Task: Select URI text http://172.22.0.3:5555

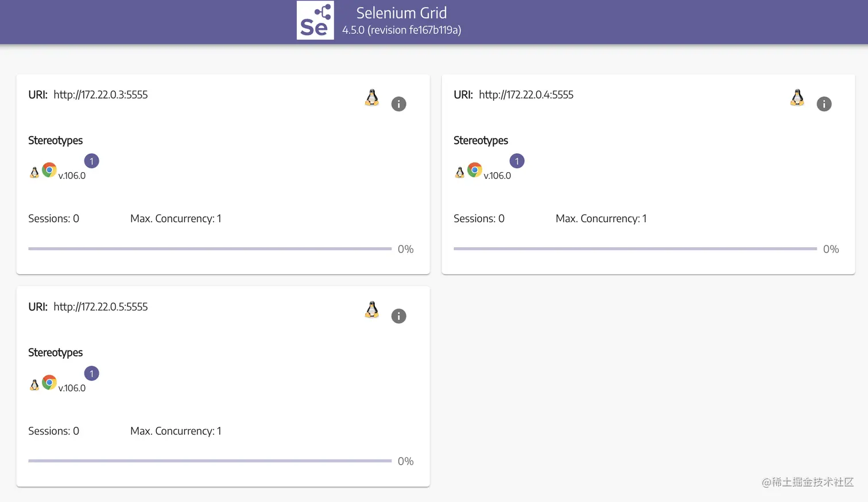Action: click(100, 95)
